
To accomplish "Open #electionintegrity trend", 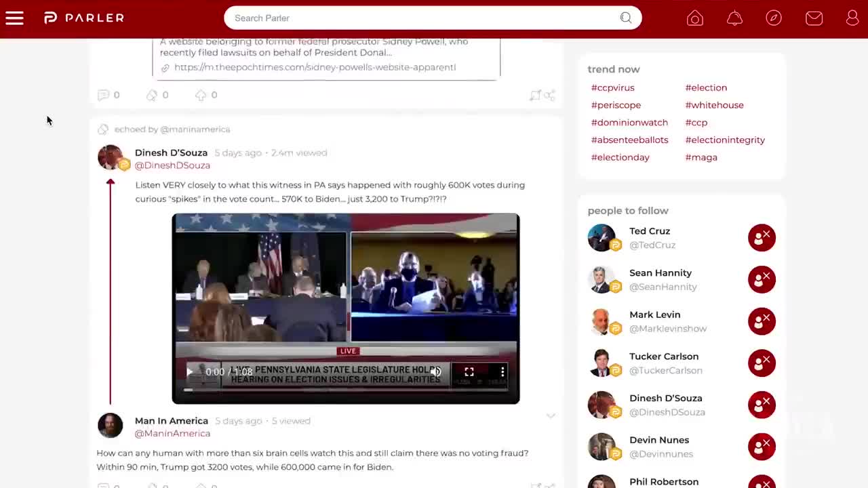I will (725, 140).
